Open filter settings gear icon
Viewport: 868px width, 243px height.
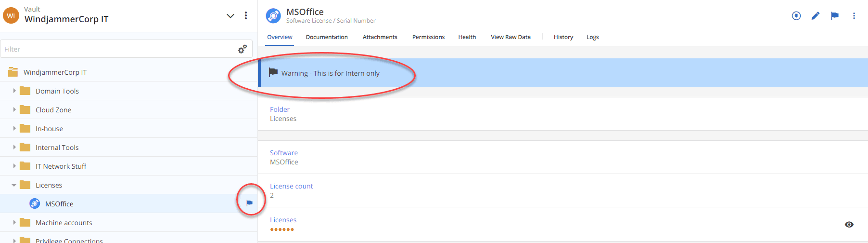(243, 49)
